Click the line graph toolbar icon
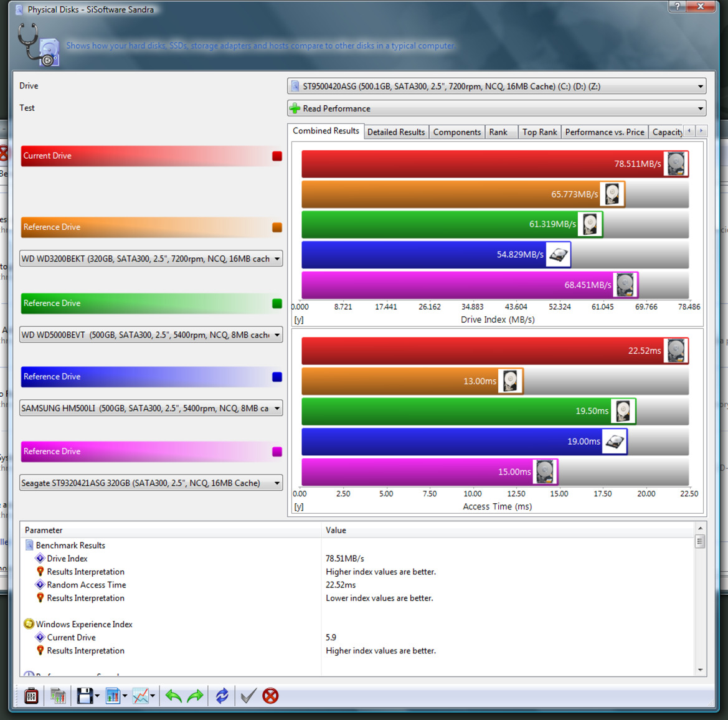The image size is (728, 720). click(141, 696)
